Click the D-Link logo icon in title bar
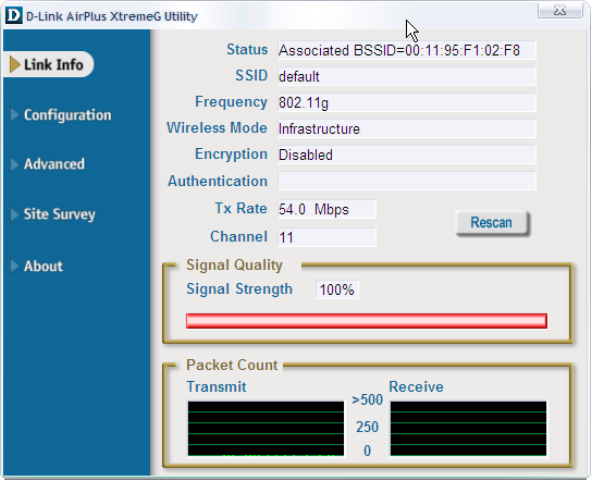 pos(14,16)
